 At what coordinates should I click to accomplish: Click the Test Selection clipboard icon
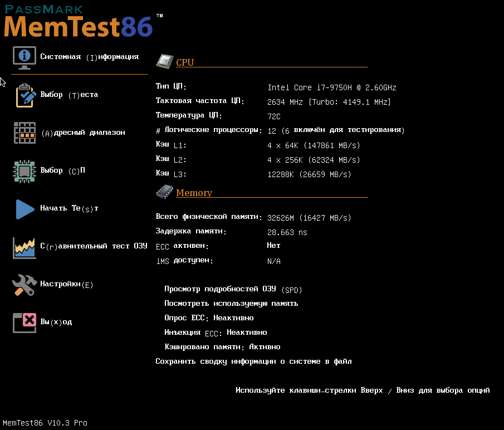[x=26, y=95]
